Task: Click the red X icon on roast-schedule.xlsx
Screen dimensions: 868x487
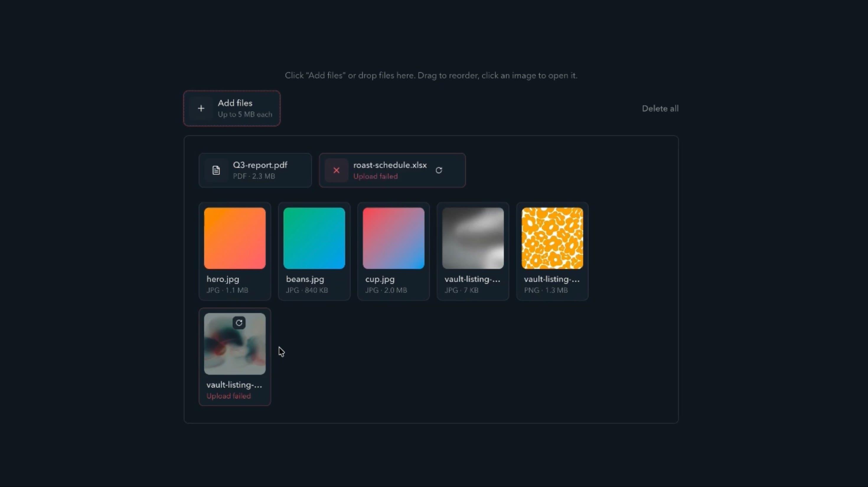Action: pos(336,170)
